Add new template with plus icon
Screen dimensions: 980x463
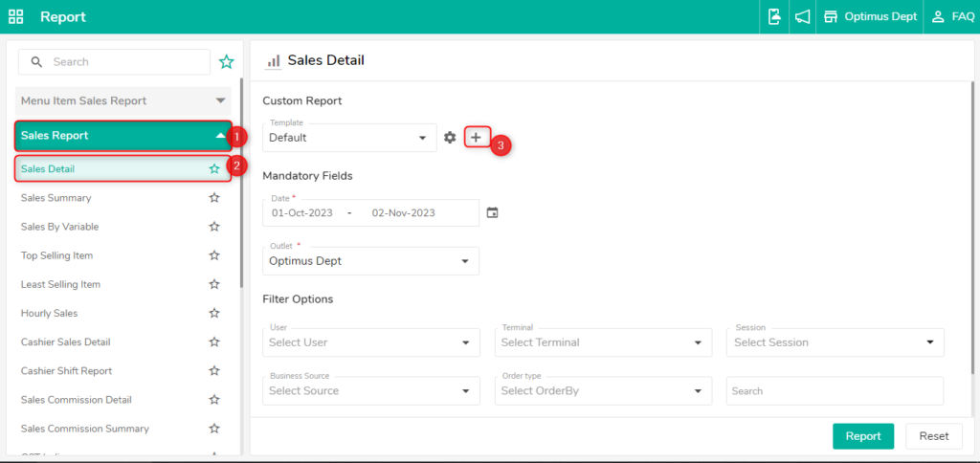477,138
